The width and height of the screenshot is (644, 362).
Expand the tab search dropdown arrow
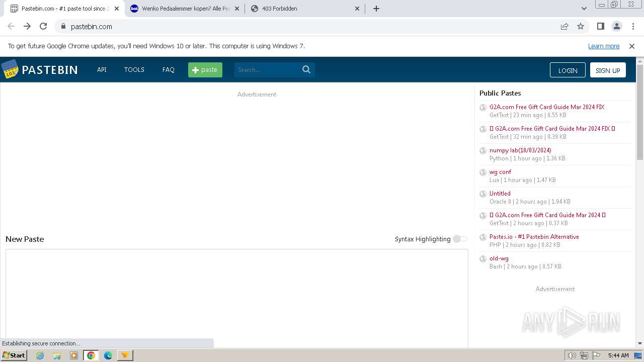tap(584, 9)
